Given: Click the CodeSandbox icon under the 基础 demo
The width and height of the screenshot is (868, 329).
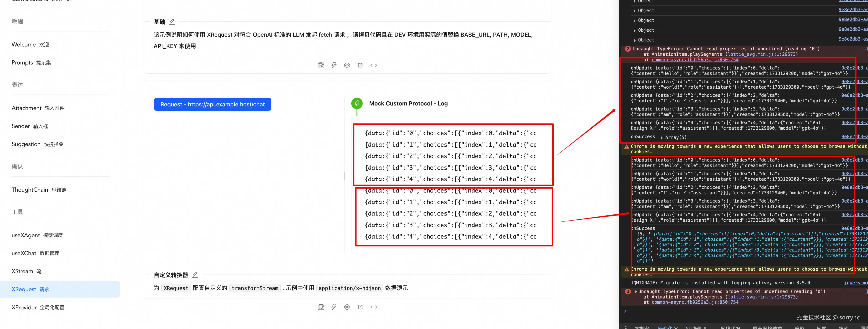Looking at the screenshot, I should (347, 65).
